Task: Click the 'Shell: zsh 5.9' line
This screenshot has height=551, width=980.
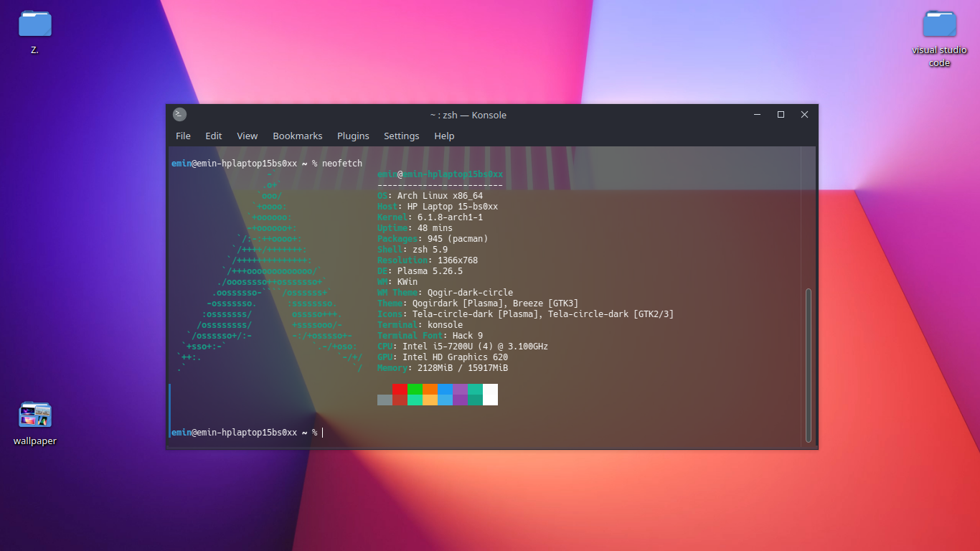Action: click(x=413, y=250)
